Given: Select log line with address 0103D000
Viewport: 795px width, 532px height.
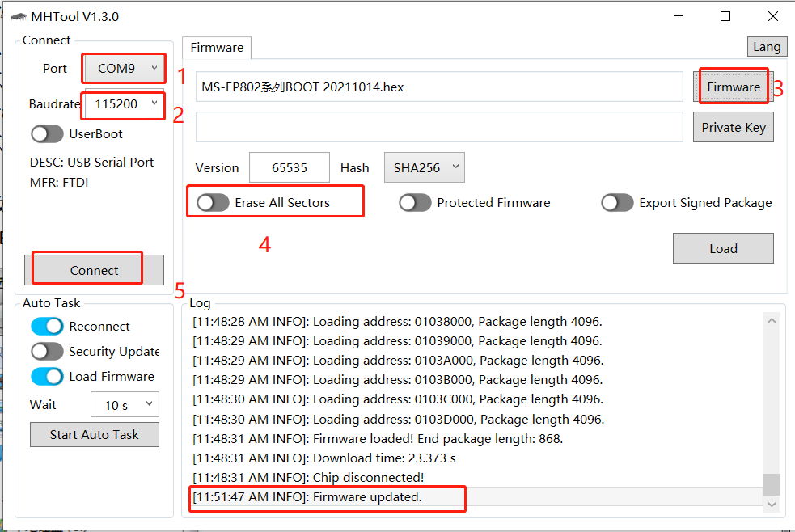Looking at the screenshot, I should [476, 419].
